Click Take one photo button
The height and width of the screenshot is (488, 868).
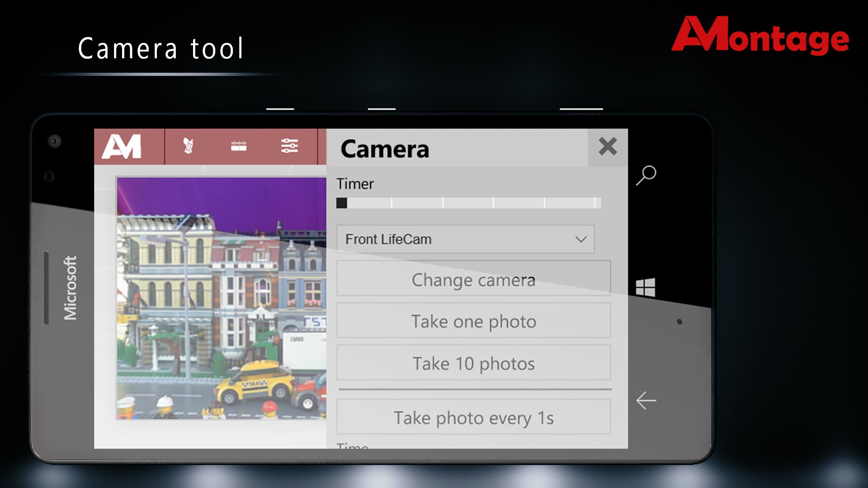[473, 321]
